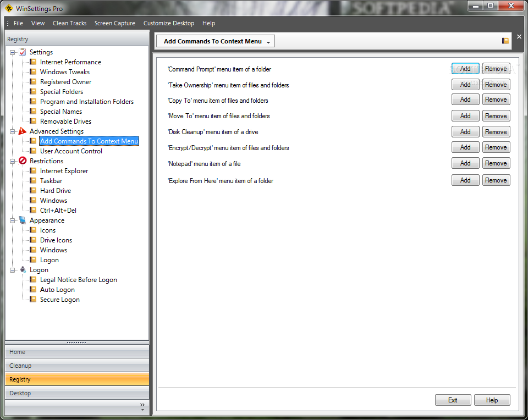Click the icon beside Drive Icons
528x420 pixels.
coord(33,240)
